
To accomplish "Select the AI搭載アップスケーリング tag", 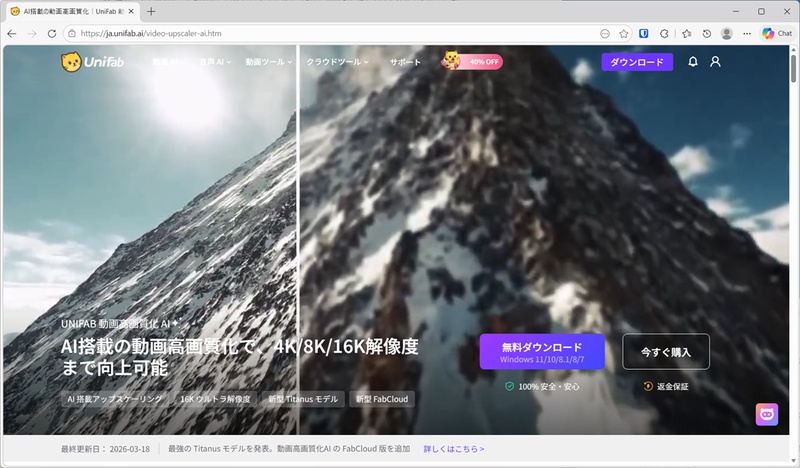I will click(115, 399).
